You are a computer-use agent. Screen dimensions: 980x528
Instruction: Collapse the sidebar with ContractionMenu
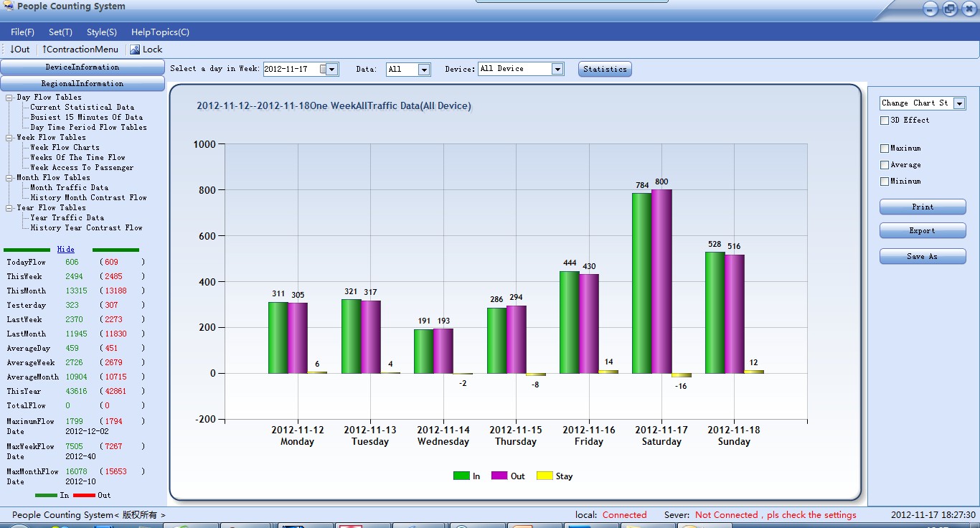[80, 49]
